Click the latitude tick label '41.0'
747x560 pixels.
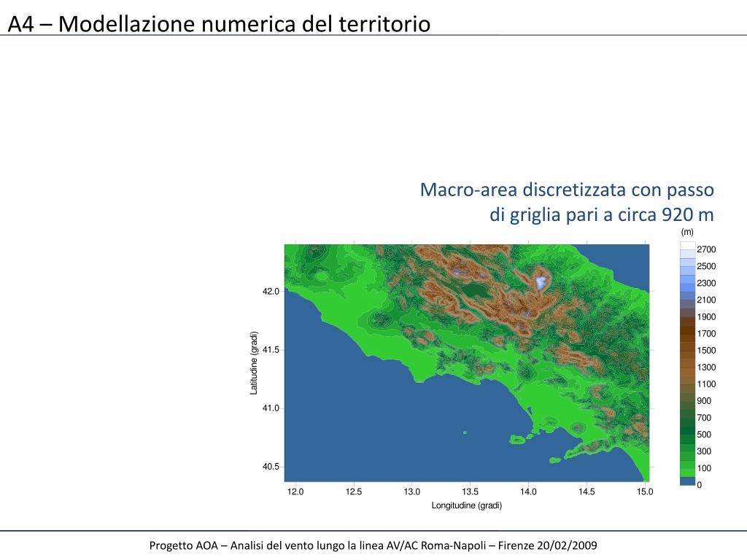271,408
